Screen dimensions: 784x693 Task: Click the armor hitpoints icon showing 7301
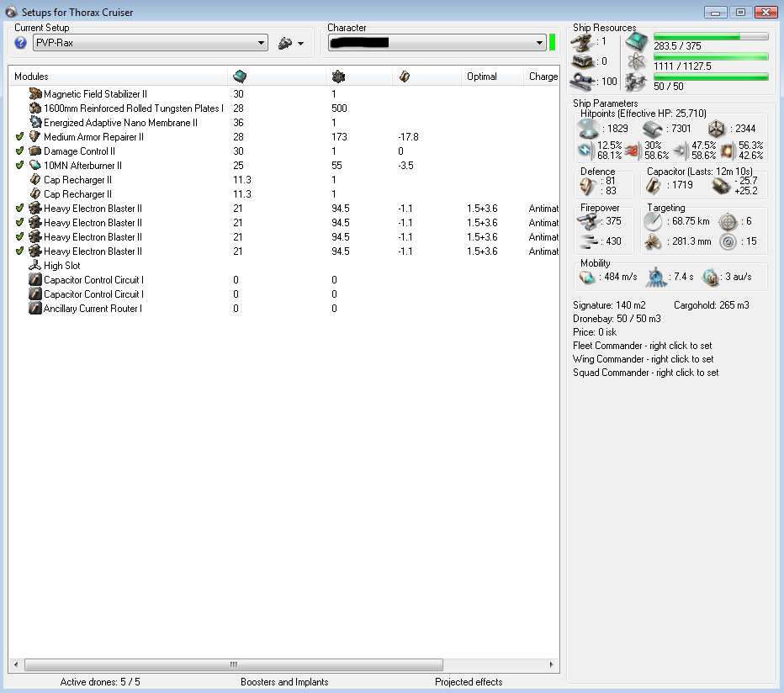point(653,129)
